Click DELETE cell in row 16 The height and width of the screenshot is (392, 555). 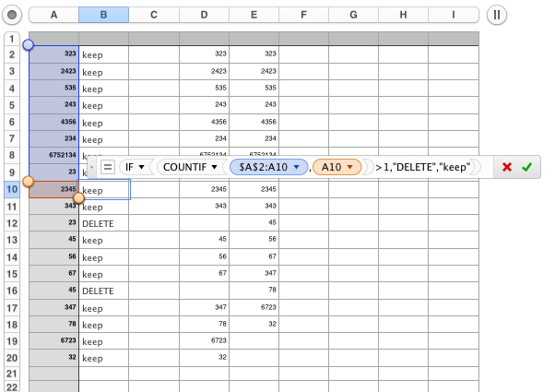tap(103, 291)
